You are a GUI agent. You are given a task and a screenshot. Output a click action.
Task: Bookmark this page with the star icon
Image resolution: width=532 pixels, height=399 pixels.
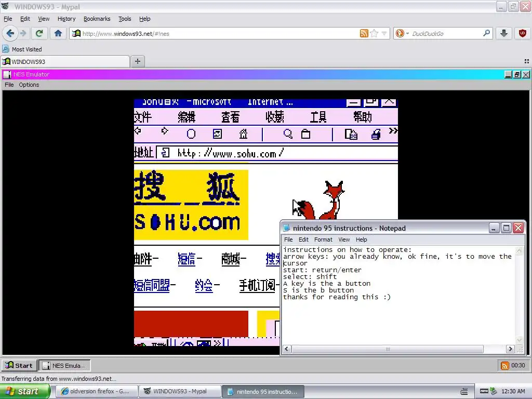374,33
